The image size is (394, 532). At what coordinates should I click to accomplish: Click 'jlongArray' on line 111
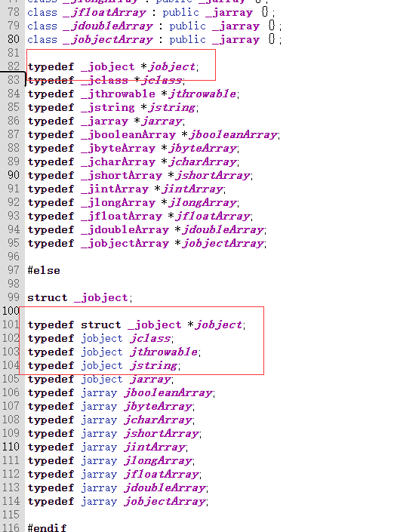(x=158, y=460)
